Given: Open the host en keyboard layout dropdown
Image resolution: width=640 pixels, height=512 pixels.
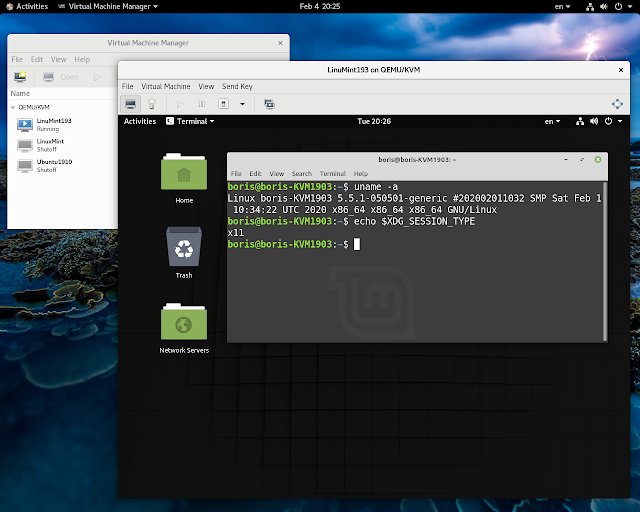Looking at the screenshot, I should (562, 7).
